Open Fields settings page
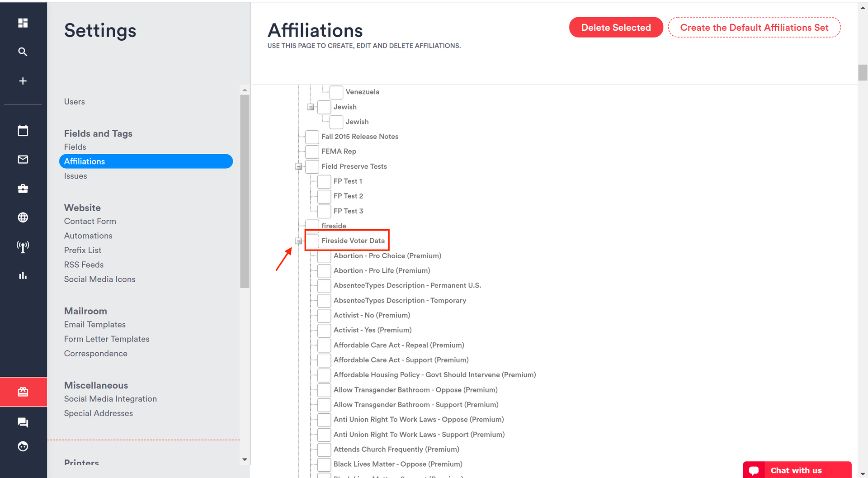Image resolution: width=868 pixels, height=478 pixels. (x=75, y=147)
